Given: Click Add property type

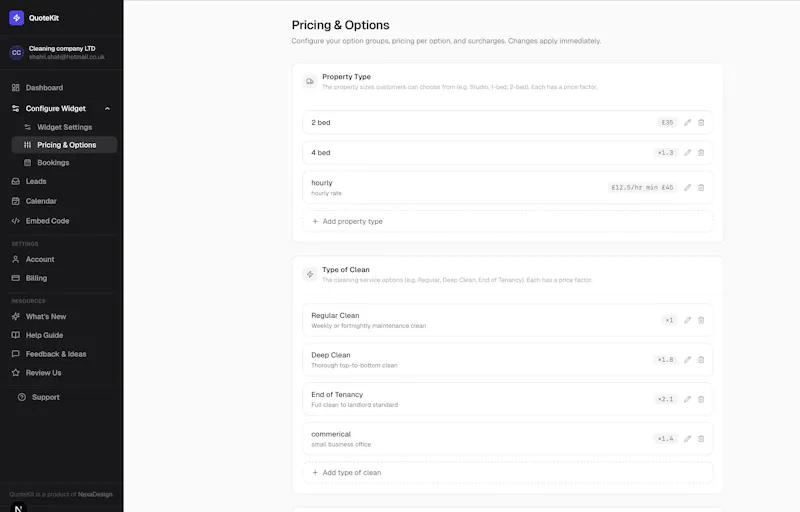Looking at the screenshot, I should point(508,221).
